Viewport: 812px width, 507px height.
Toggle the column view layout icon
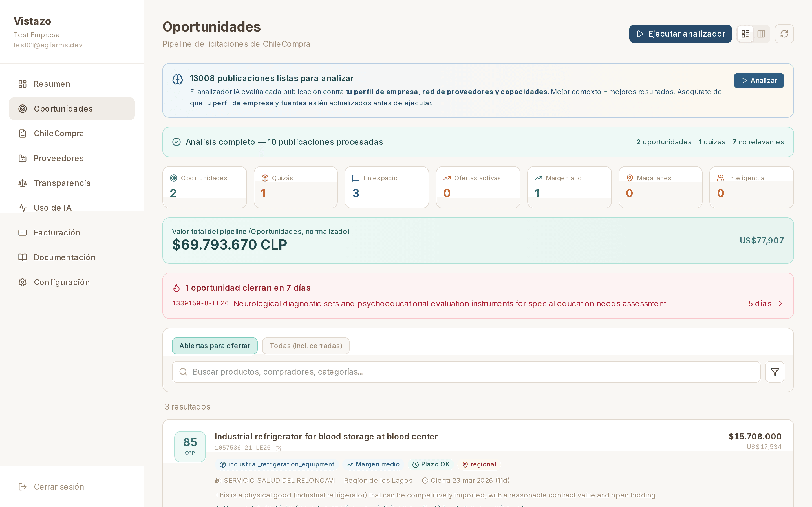(761, 34)
